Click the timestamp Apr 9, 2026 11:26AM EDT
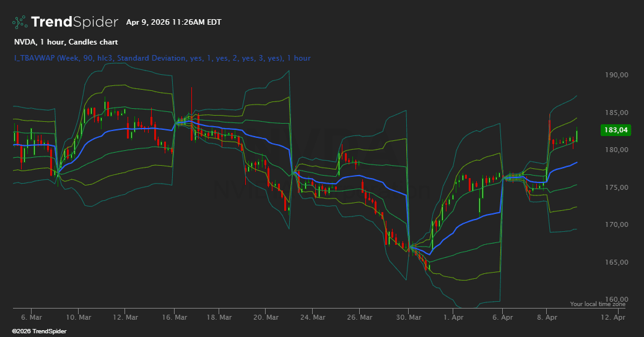644x337 pixels. coord(174,22)
